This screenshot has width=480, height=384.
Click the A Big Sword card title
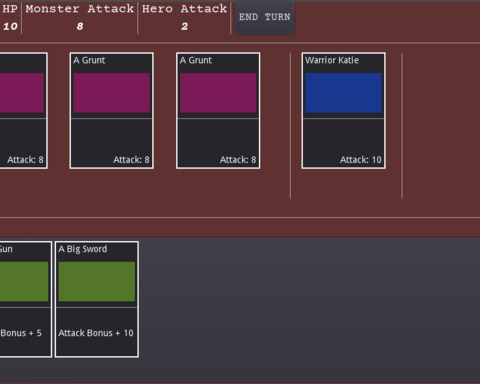(x=83, y=249)
